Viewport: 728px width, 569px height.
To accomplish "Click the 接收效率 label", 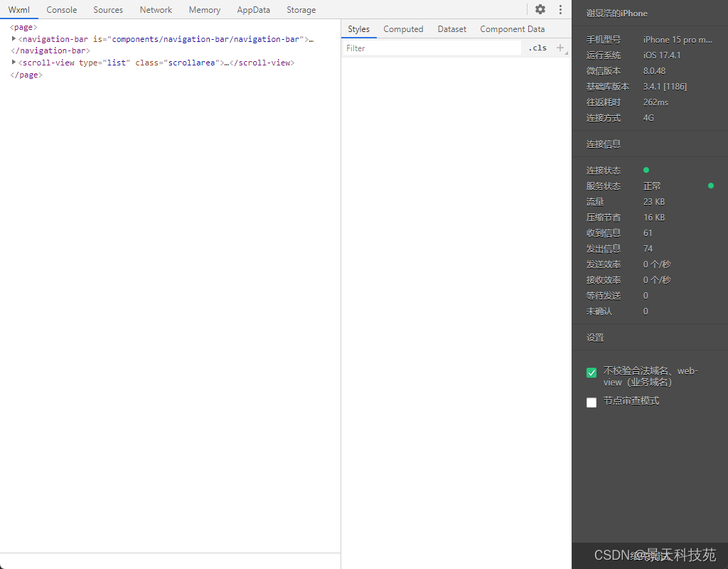I will 603,280.
